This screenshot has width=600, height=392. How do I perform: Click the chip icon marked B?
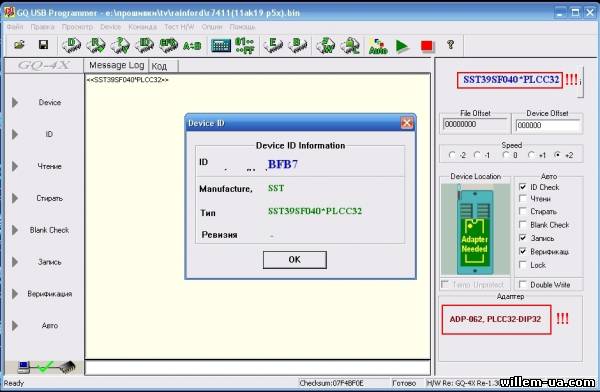(x=297, y=45)
